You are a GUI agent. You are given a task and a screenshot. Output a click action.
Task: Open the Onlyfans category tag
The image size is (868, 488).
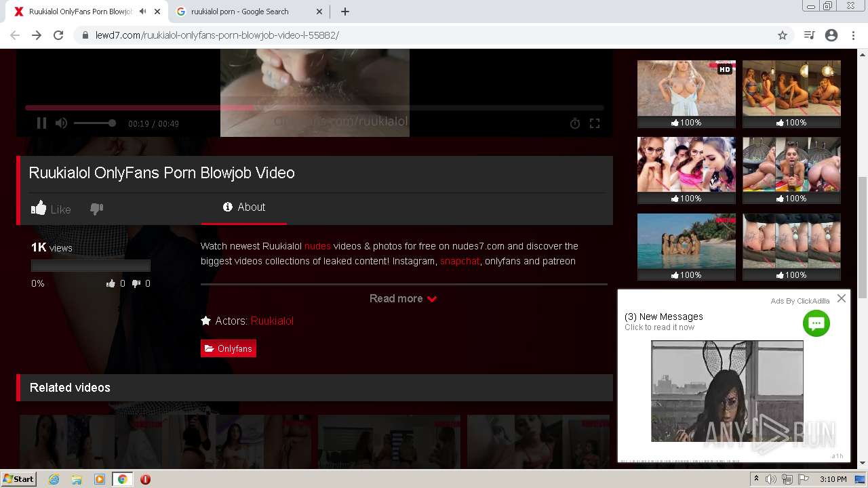click(229, 348)
